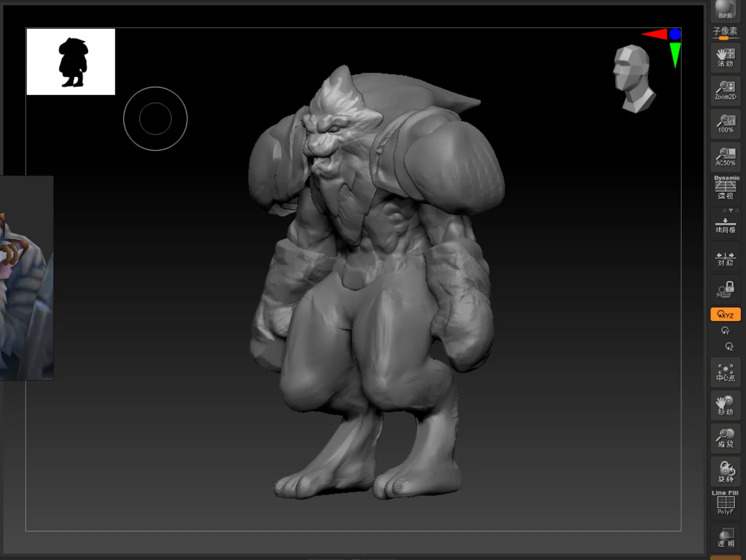
Task: Toggle Line Fill PolyF wireframe display
Action: click(x=725, y=503)
